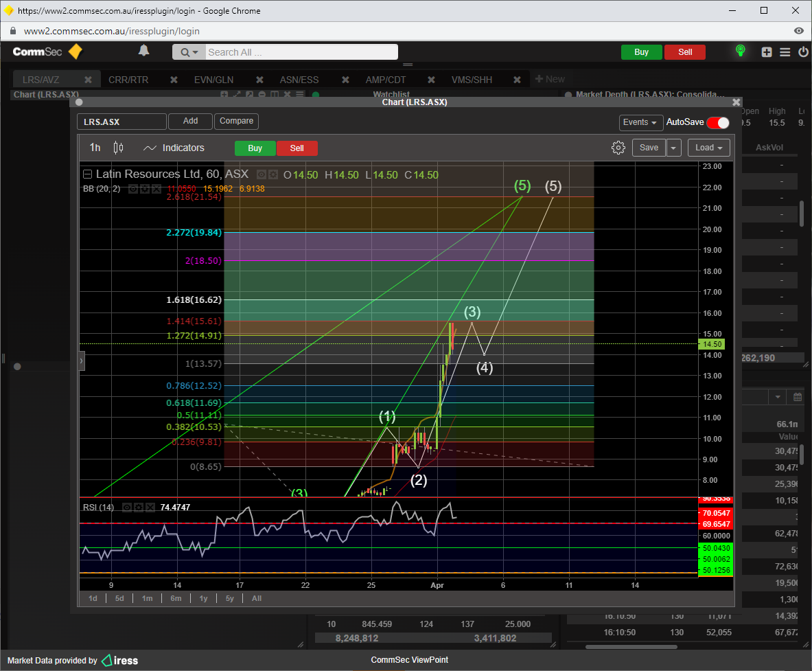Click the chart toolbar Buy button
Viewport: 812px width, 671px height.
(255, 148)
